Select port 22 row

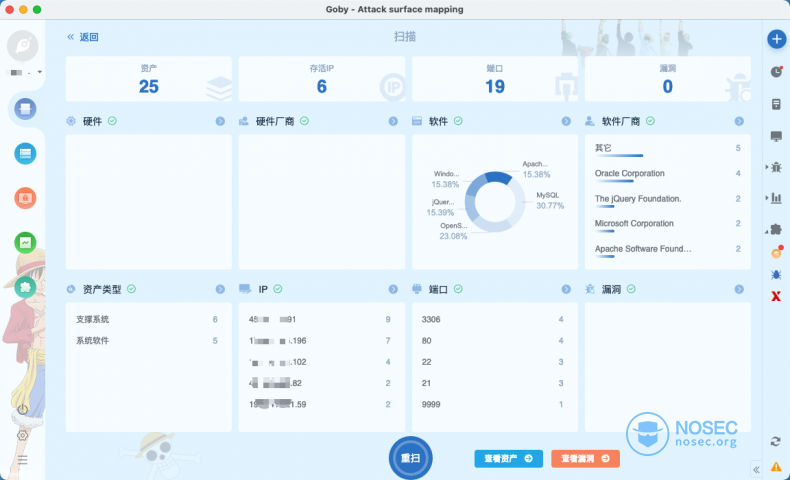pos(495,362)
